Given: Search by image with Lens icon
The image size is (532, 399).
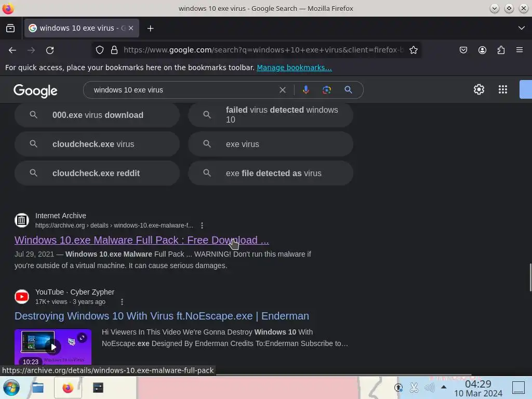Looking at the screenshot, I should pos(327,90).
